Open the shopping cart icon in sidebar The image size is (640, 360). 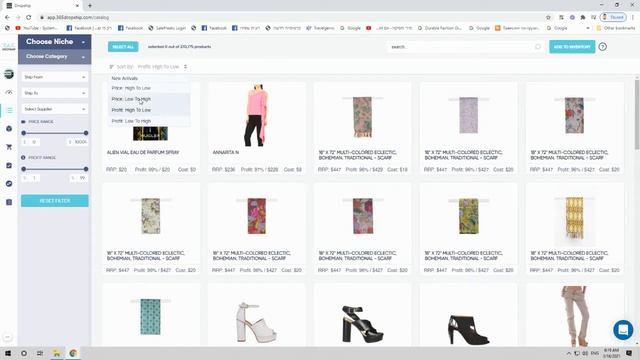pos(9,147)
